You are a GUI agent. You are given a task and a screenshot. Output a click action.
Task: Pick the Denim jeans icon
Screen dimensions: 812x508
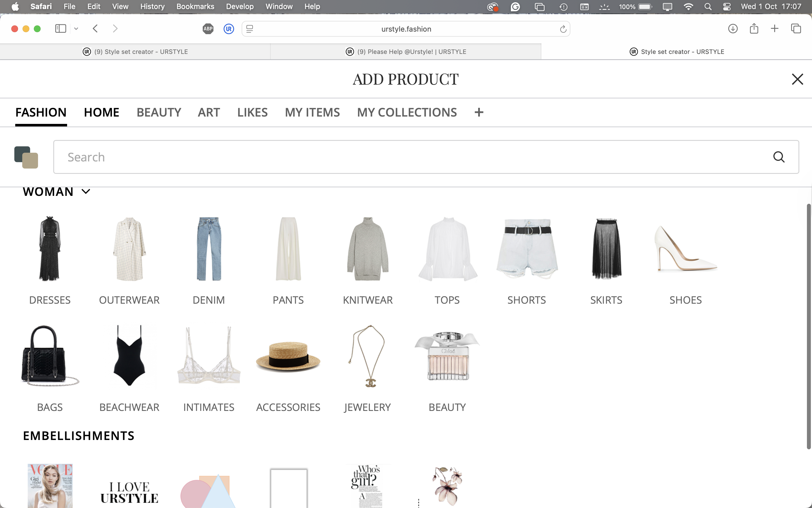click(x=209, y=249)
